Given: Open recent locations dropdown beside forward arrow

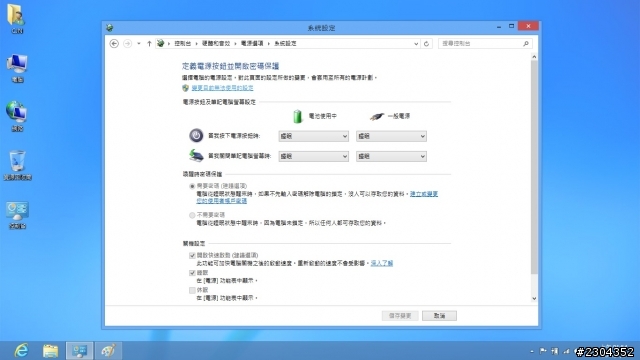Looking at the screenshot, I should 139,43.
